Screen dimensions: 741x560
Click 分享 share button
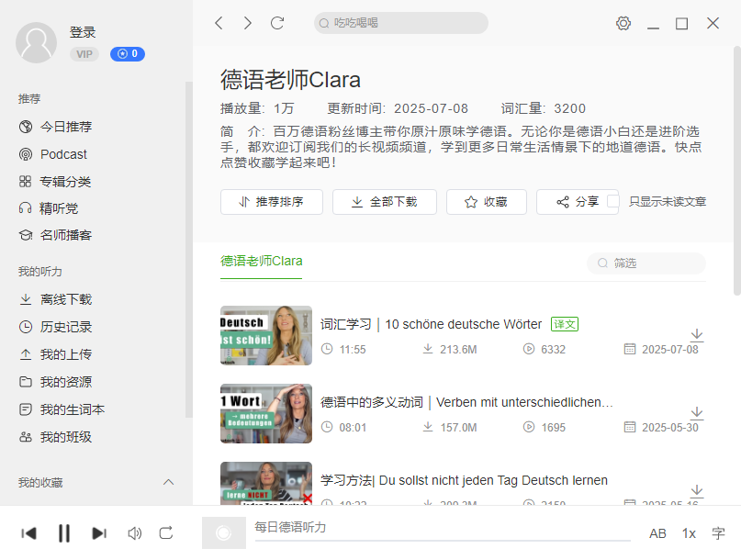click(x=577, y=202)
